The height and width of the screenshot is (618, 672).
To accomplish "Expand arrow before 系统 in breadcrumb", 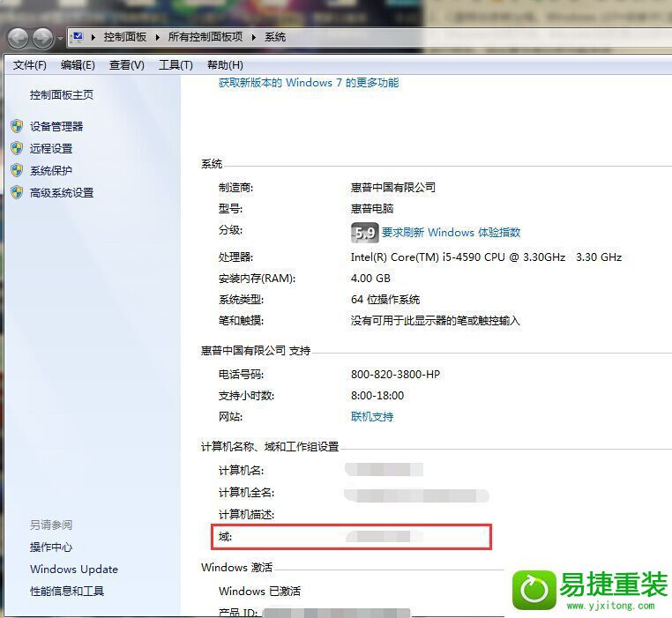I will pyautogui.click(x=254, y=37).
